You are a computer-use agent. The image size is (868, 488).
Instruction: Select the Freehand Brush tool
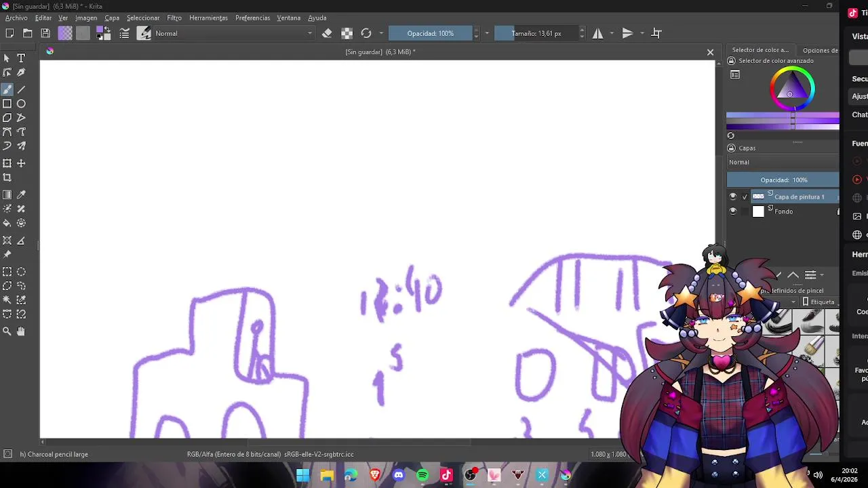click(x=7, y=89)
